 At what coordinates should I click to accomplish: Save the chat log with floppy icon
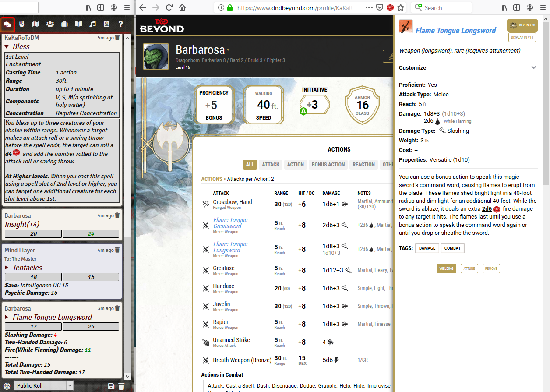coord(111,386)
